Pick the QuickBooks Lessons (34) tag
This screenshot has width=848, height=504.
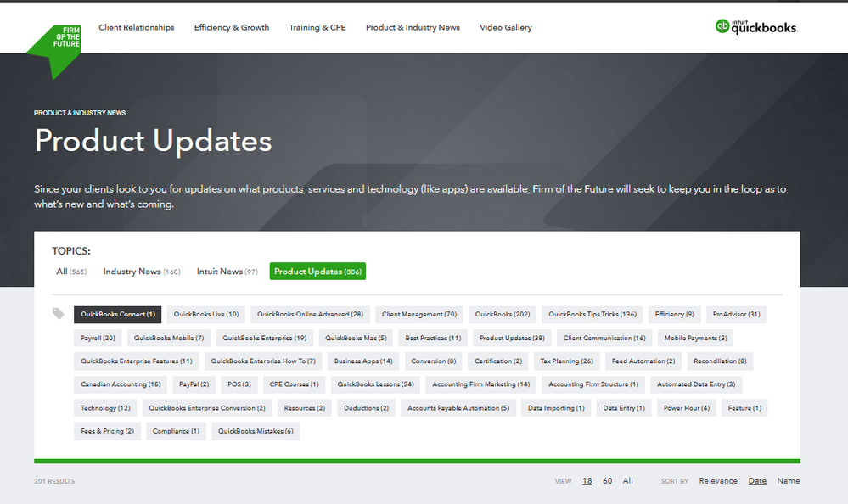(375, 384)
